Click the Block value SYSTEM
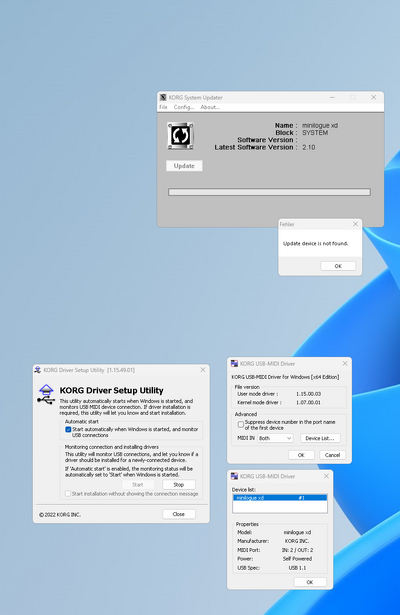The image size is (400, 615). point(315,133)
